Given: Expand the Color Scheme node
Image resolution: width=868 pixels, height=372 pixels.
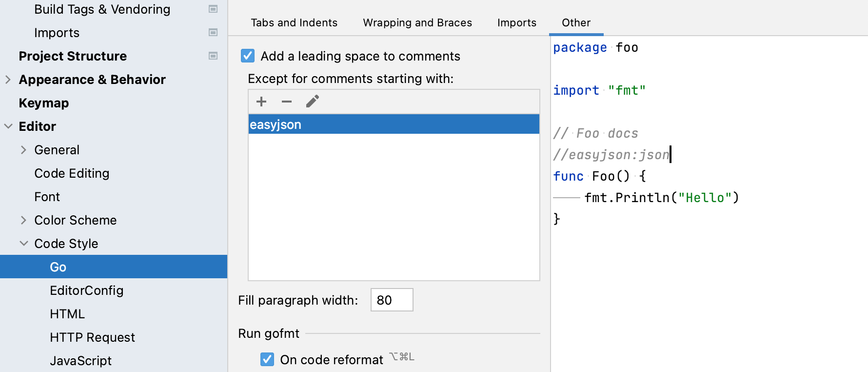Looking at the screenshot, I should [x=23, y=220].
